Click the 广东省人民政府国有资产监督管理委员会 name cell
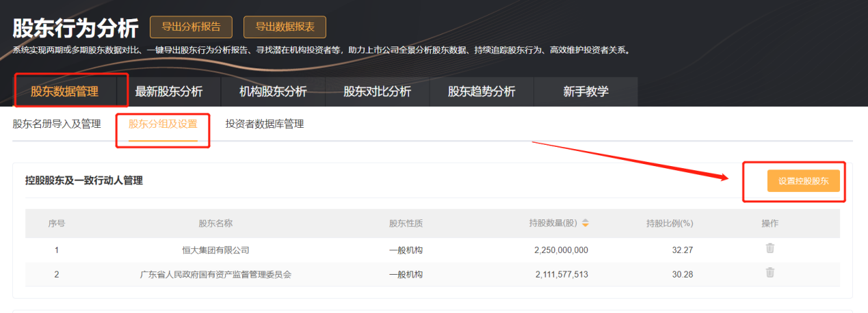Viewport: 868px width, 313px height. [x=215, y=275]
